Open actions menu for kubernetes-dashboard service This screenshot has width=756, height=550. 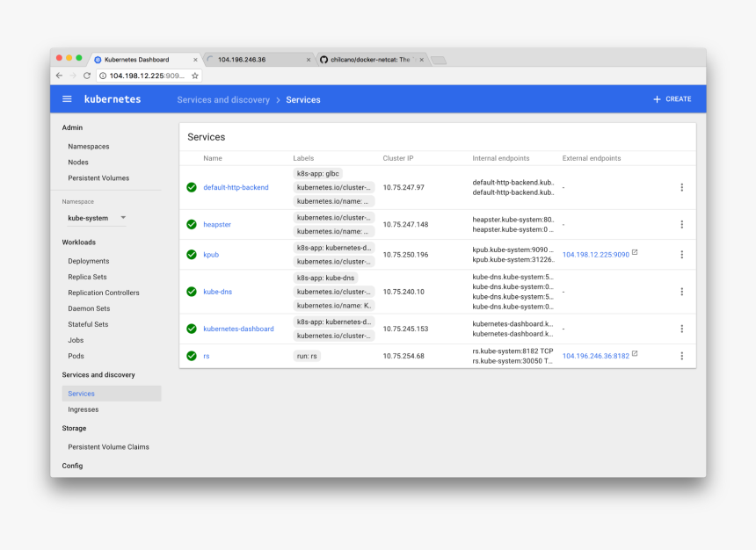681,329
